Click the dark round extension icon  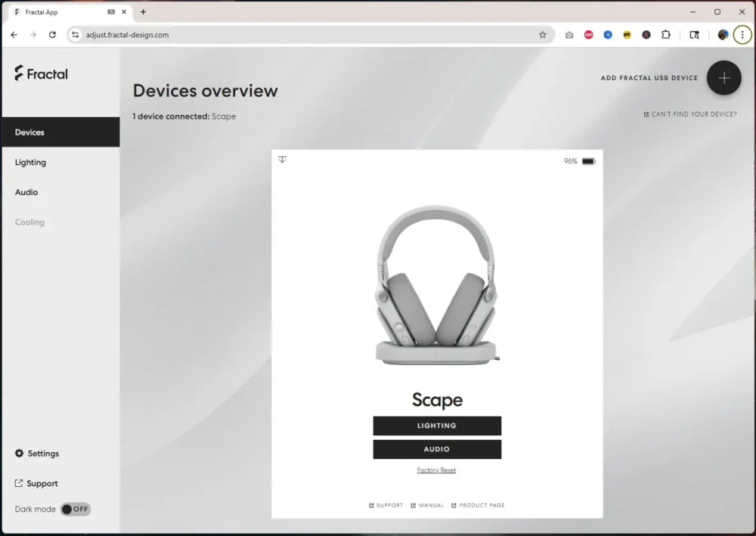tap(646, 35)
